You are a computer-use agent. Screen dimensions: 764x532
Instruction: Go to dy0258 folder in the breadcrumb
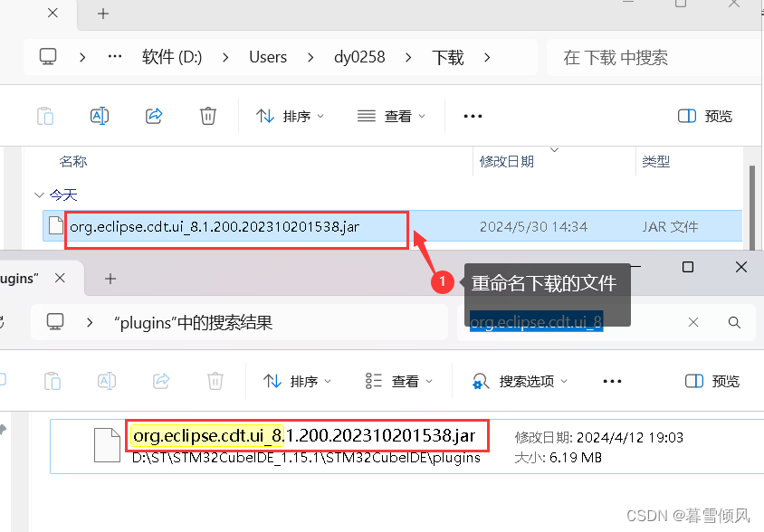[359, 57]
